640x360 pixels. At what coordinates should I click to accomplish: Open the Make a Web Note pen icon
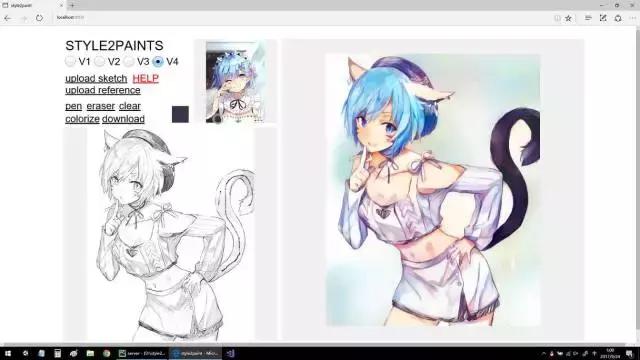(x=603, y=18)
